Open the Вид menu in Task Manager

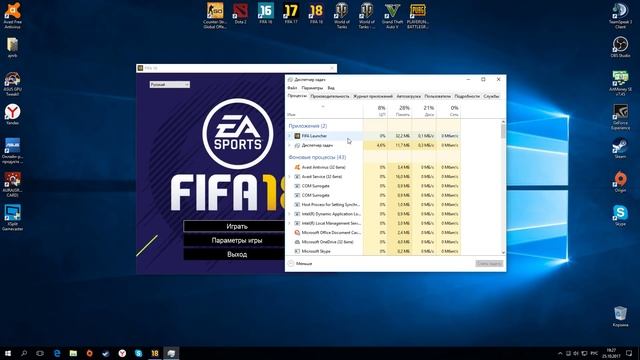click(331, 88)
